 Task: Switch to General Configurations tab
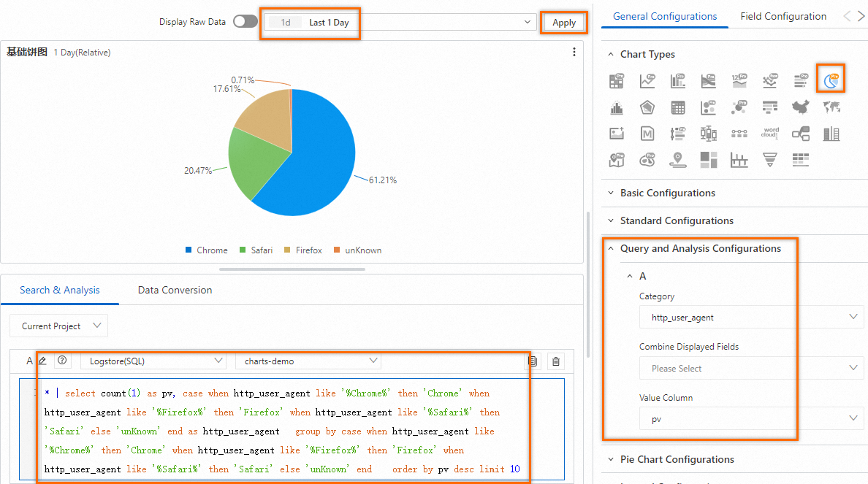click(665, 17)
